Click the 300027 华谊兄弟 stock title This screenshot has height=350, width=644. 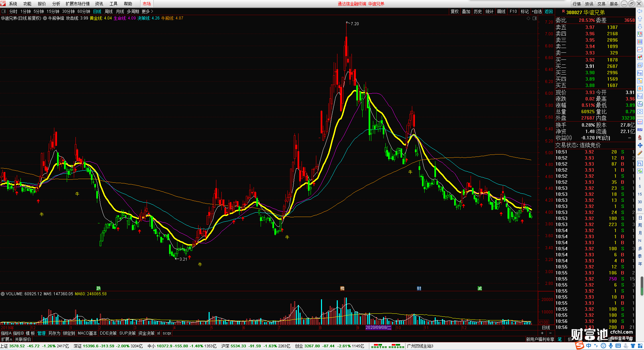[x=585, y=12]
